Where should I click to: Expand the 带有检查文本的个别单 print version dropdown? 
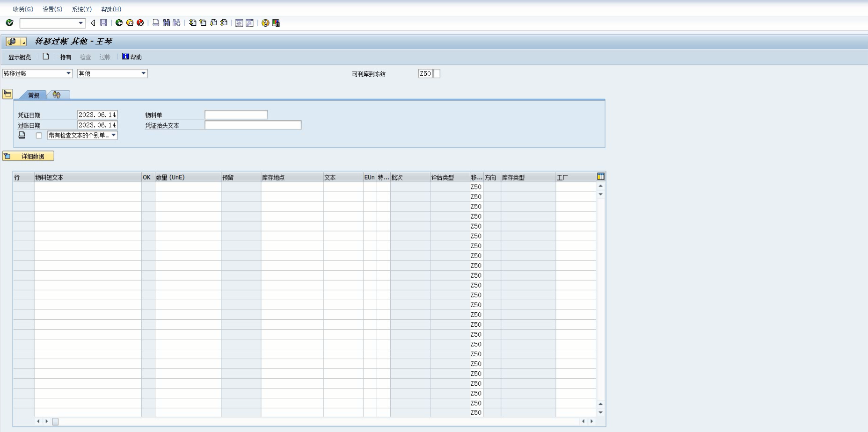tap(113, 136)
